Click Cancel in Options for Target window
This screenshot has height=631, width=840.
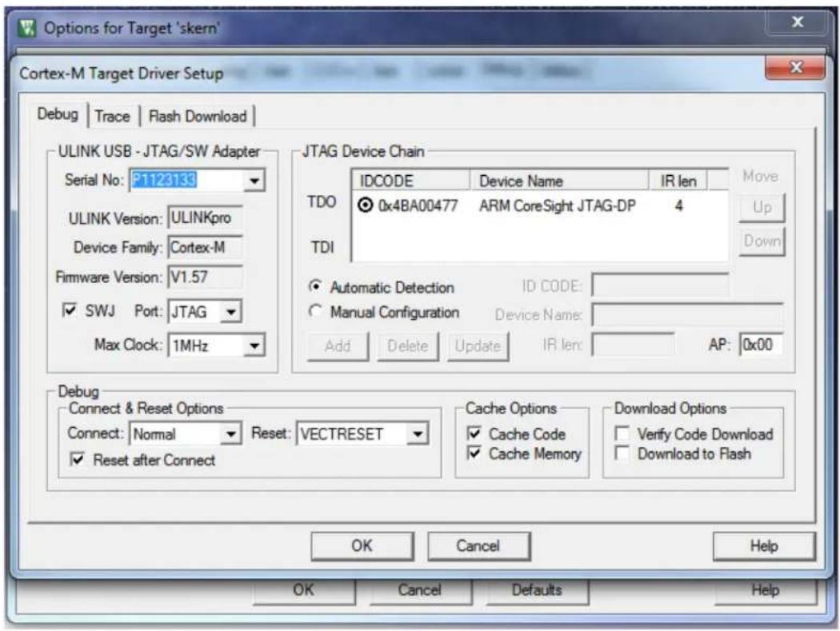point(421,590)
